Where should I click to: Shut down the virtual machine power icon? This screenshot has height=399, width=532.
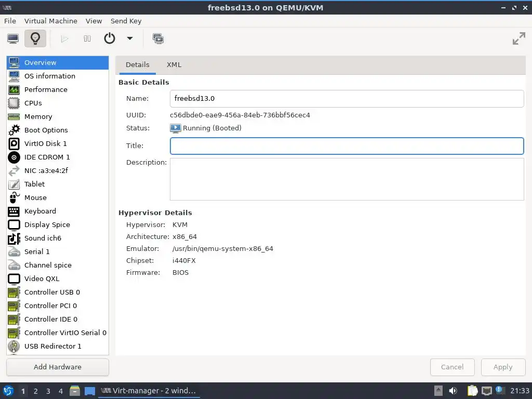coord(109,38)
